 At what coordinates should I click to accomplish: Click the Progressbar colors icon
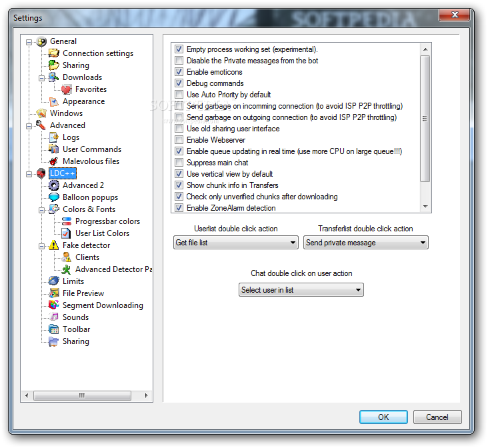[x=66, y=221]
